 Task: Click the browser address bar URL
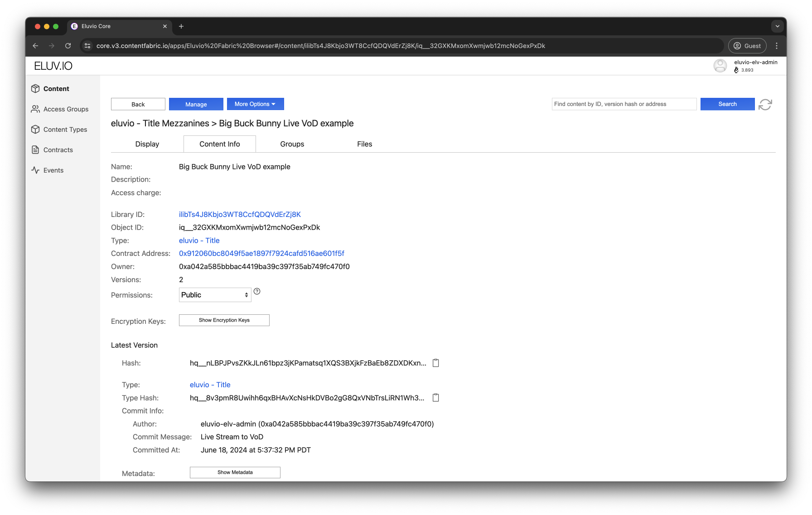tap(321, 46)
